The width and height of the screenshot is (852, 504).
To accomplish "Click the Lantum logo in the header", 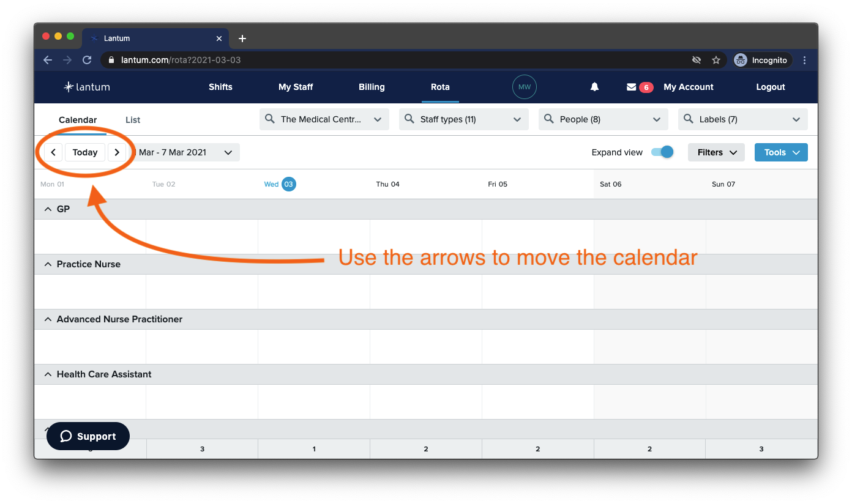I will click(87, 87).
